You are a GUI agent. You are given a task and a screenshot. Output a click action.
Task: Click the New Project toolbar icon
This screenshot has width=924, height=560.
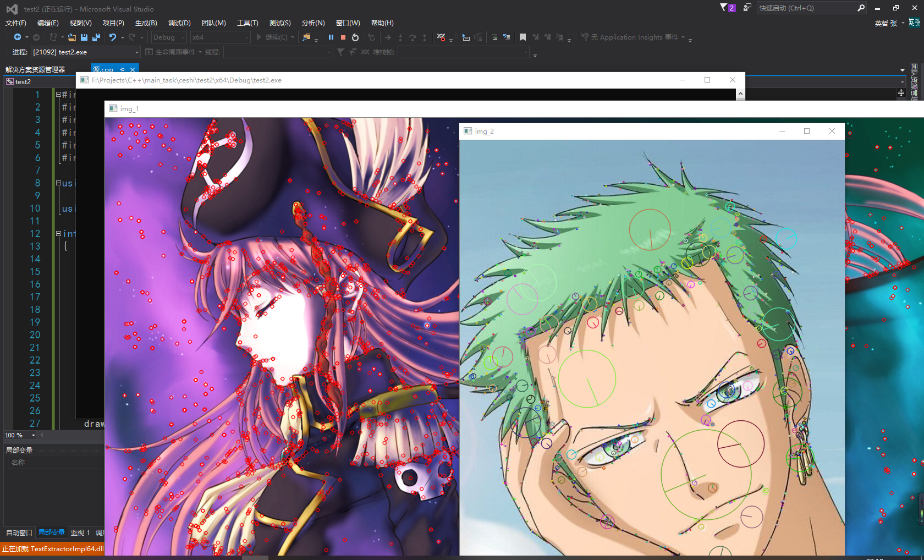53,37
